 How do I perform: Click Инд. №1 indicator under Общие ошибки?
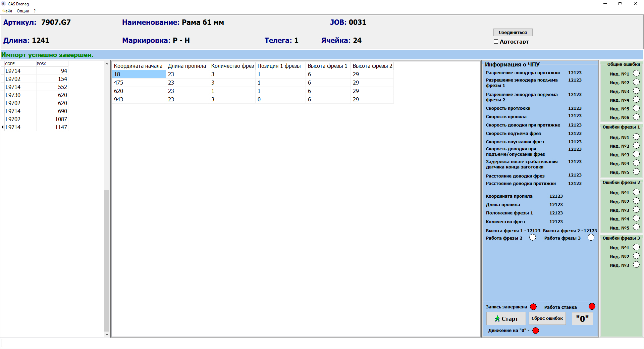(x=636, y=73)
